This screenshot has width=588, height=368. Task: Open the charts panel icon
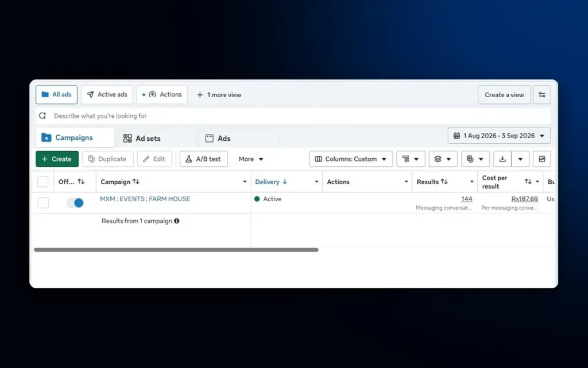[542, 159]
